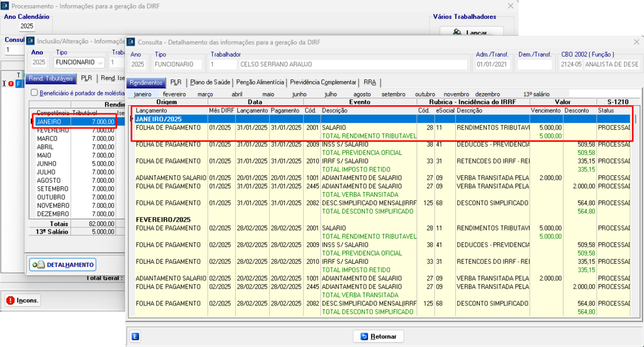
Task: Open the Detalhamento button
Action: 62,265
